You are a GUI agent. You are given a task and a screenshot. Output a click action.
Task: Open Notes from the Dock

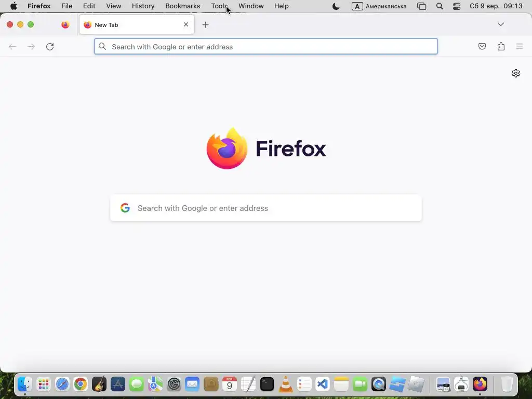(341, 384)
